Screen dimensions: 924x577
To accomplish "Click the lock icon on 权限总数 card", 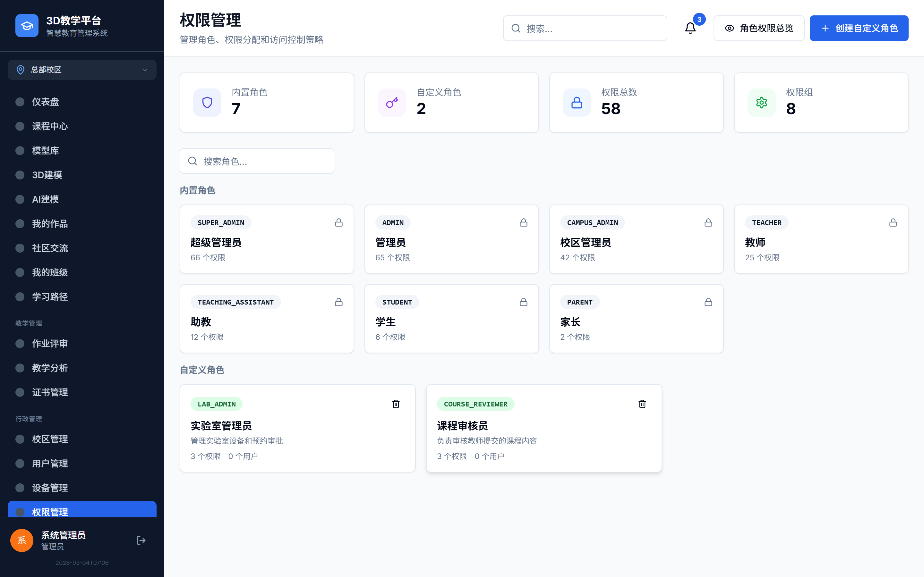I will pyautogui.click(x=577, y=102).
